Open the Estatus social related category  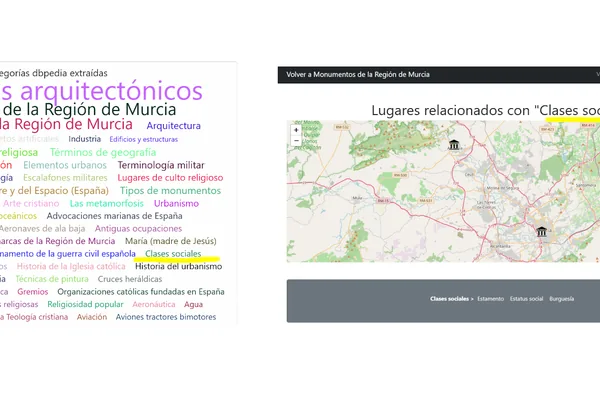526,299
